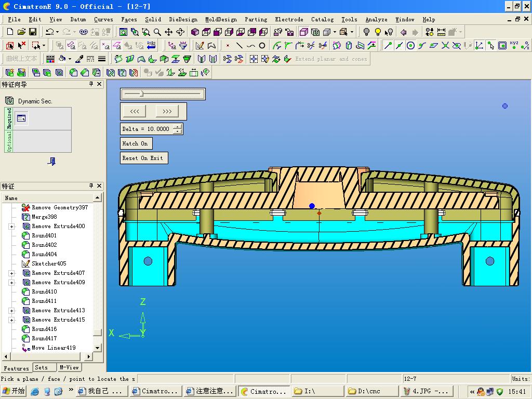The height and width of the screenshot is (399, 532).
Task: Expand the Remove Extrude409 tree node
Action: point(12,283)
